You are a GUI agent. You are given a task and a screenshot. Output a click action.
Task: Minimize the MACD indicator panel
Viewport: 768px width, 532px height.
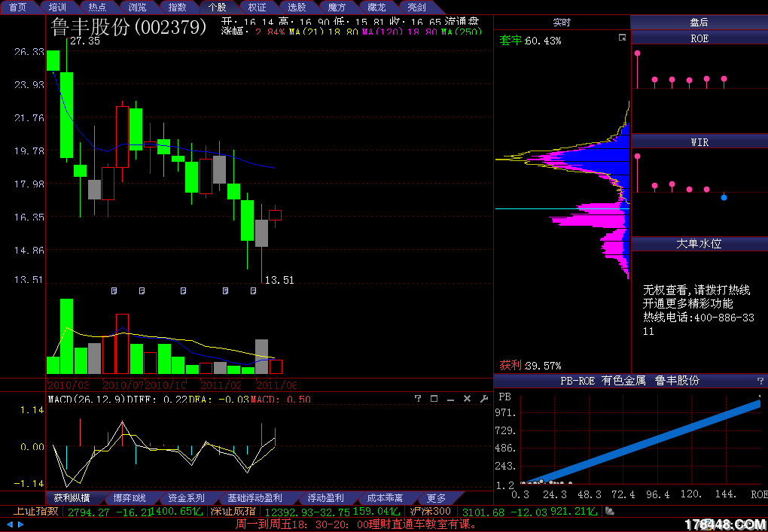point(450,399)
